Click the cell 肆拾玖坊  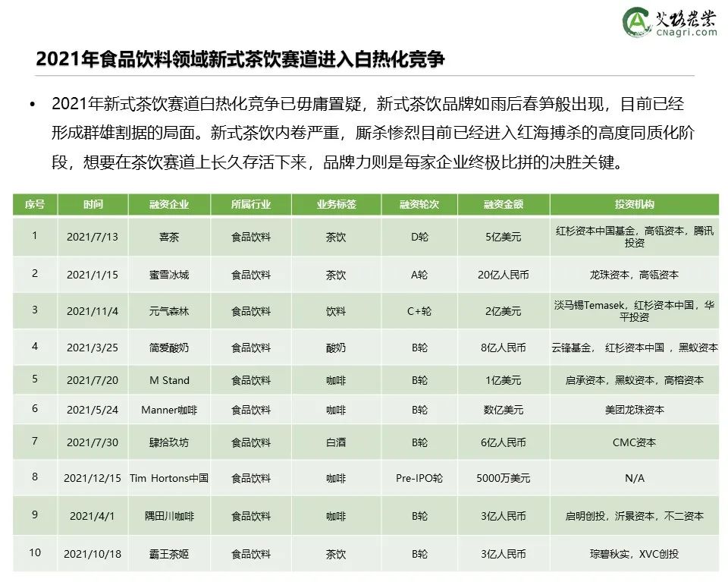pos(169,442)
